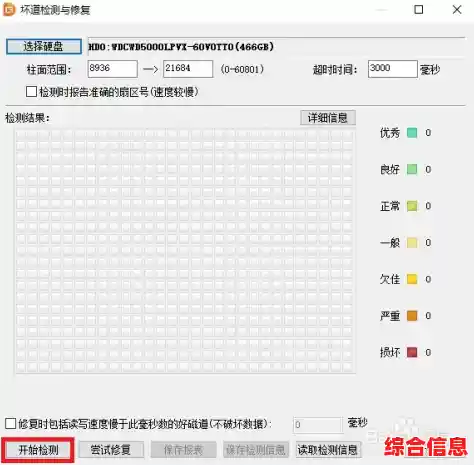Close the 坏道检测与修复 window
Image resolution: width=474 pixels, height=465 pixels.
(457, 9)
